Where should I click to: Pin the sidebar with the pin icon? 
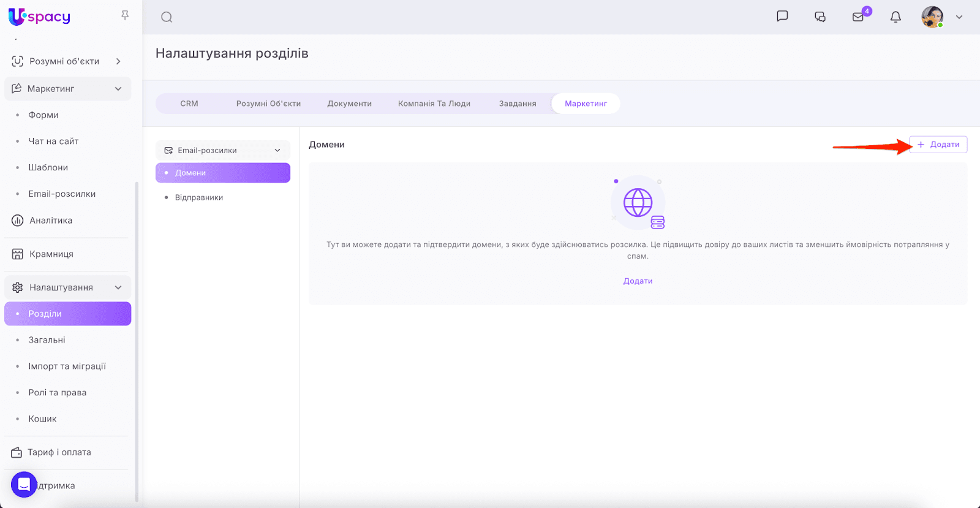point(125,15)
